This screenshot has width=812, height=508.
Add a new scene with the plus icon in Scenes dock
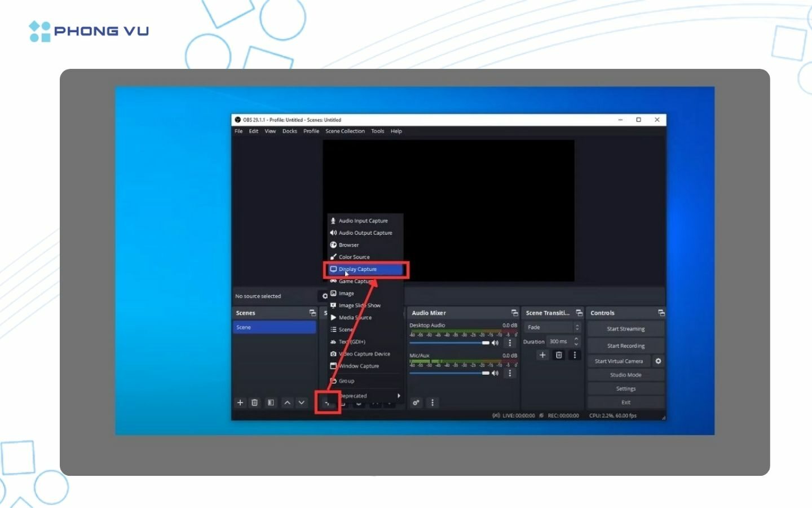[x=240, y=402]
